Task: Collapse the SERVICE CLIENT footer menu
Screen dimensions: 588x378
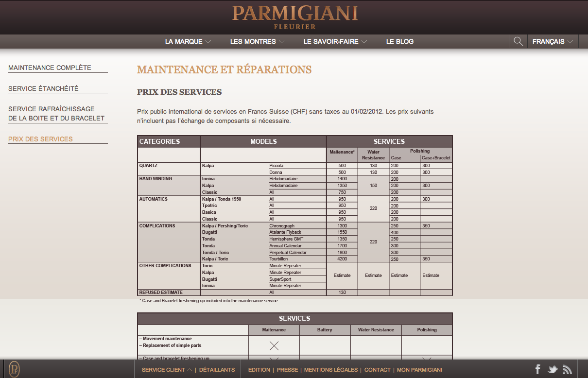Action: [x=167, y=370]
